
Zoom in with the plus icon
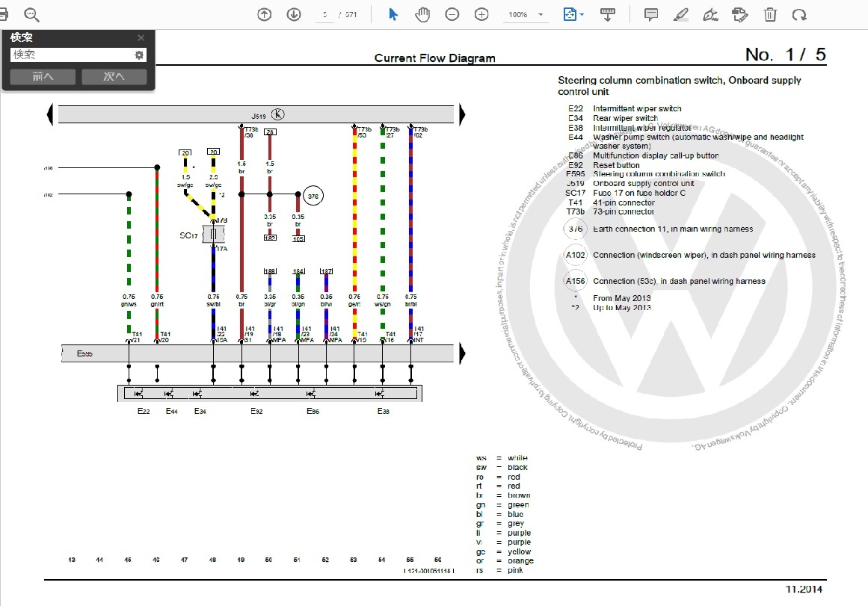pyautogui.click(x=482, y=14)
